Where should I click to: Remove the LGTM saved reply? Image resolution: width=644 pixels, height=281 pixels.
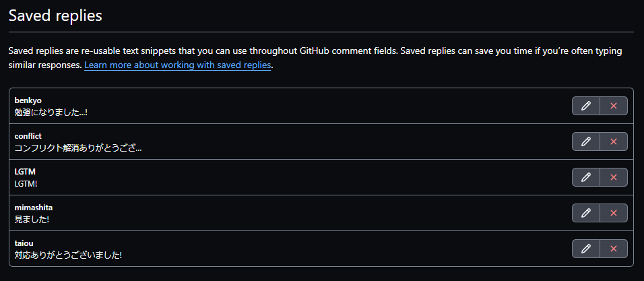point(614,177)
